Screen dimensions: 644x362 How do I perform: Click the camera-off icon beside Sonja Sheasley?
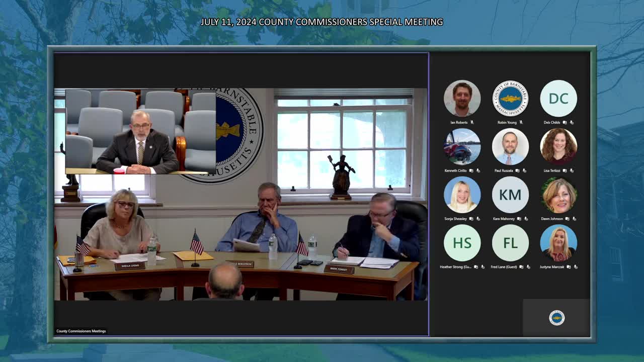471,219
